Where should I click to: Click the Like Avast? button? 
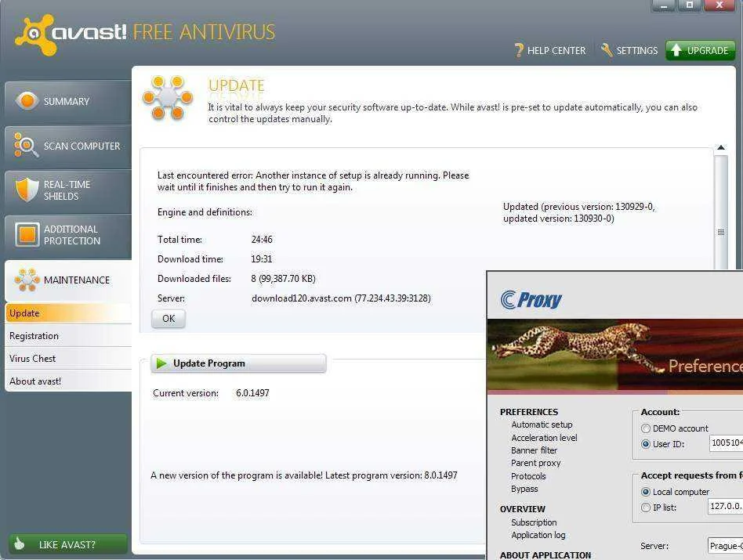(x=67, y=544)
